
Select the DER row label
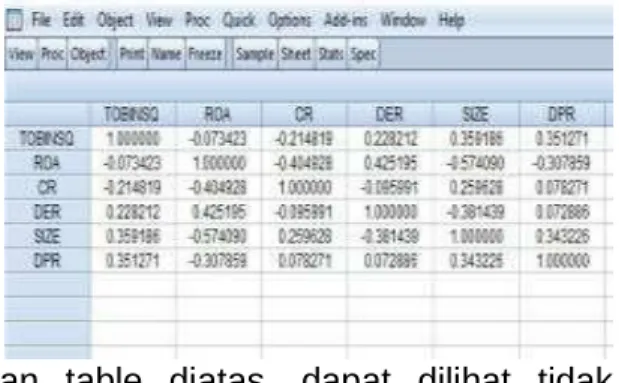pos(47,212)
